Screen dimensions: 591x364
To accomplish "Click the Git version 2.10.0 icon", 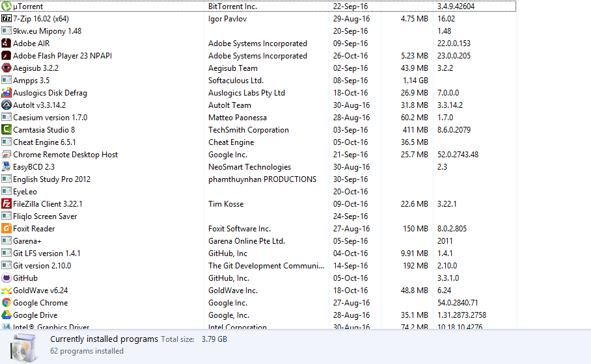I will pyautogui.click(x=7, y=266).
